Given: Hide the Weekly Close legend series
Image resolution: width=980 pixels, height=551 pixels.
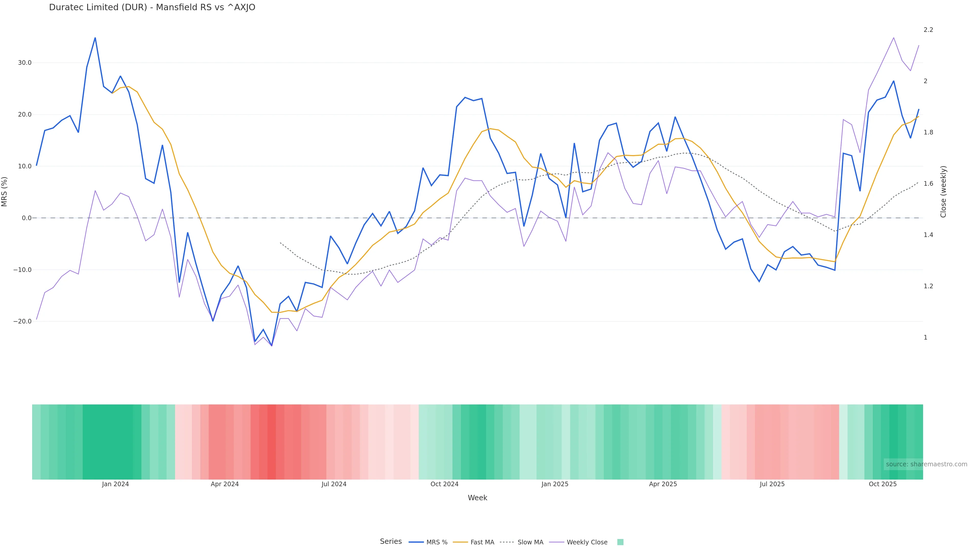Looking at the screenshot, I should tap(579, 542).
